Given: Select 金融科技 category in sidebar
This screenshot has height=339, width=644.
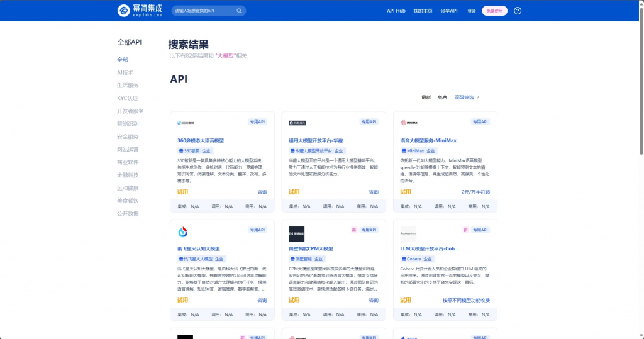Looking at the screenshot, I should 128,175.
